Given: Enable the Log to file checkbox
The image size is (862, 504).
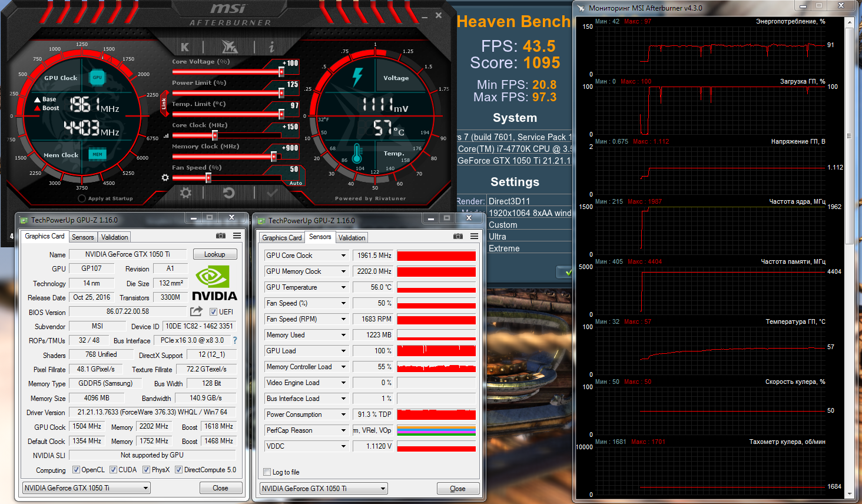Looking at the screenshot, I should (267, 472).
